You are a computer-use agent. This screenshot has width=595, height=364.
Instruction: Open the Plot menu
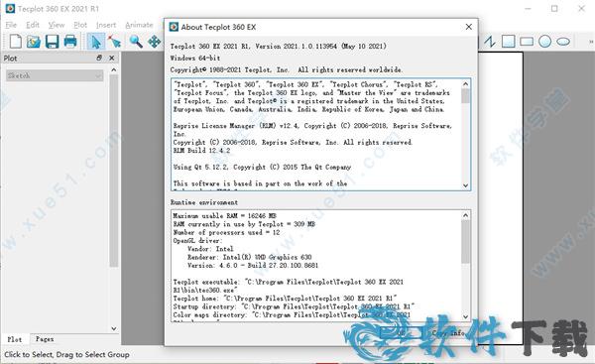tap(80, 25)
